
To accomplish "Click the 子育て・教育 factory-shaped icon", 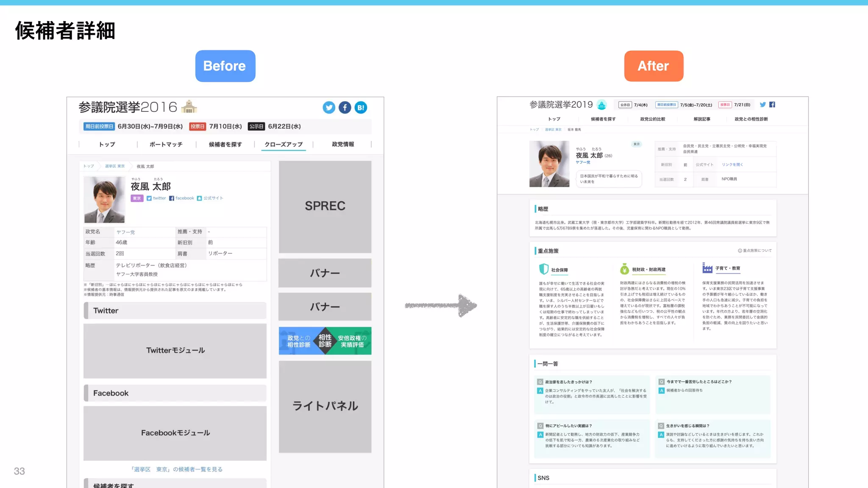I will [707, 268].
